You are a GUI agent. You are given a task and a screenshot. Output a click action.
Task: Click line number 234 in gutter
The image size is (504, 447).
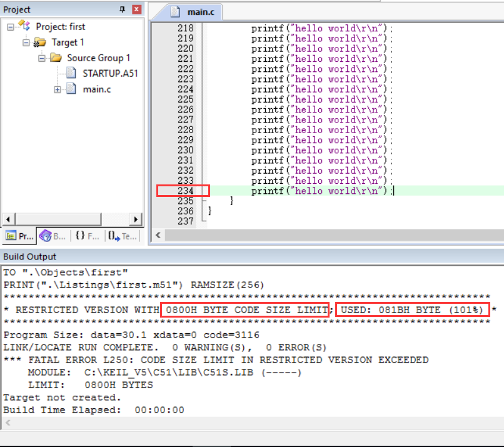pos(186,191)
